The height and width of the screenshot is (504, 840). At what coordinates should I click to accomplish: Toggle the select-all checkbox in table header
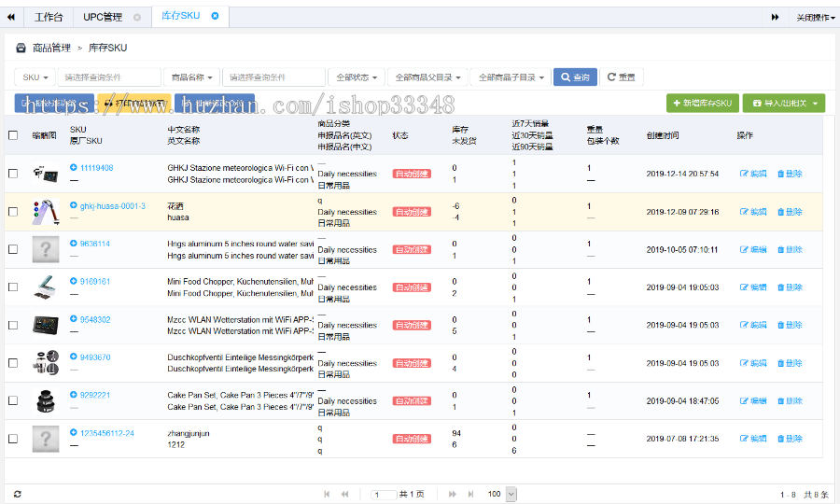13,135
